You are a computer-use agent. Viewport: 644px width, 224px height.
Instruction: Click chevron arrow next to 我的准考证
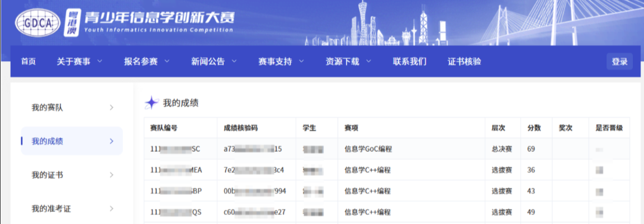(111, 209)
